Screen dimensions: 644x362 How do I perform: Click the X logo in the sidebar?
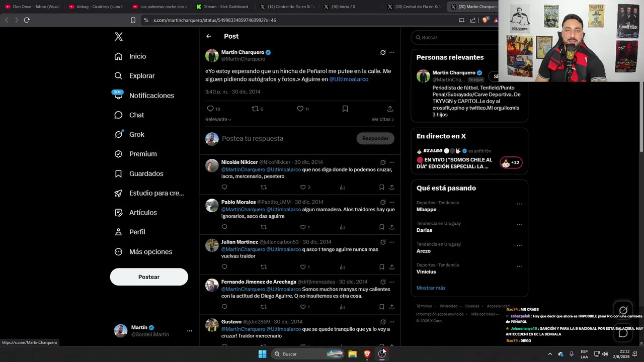point(118,37)
